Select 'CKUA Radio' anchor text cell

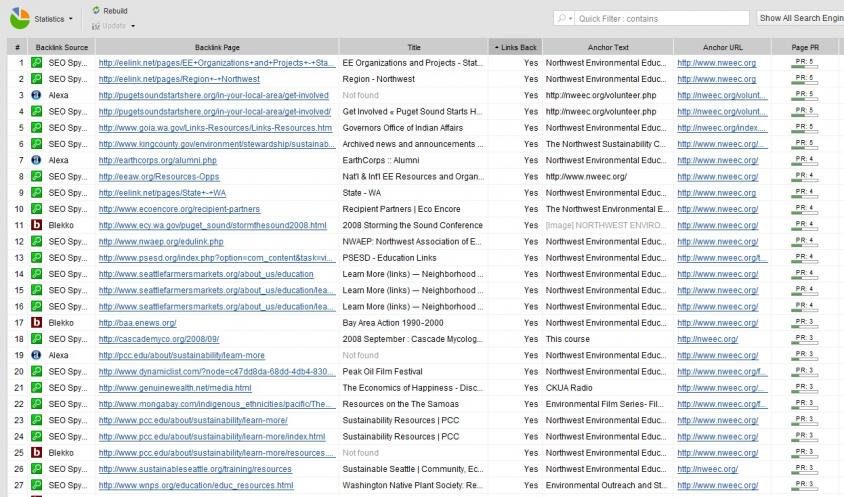568,388
